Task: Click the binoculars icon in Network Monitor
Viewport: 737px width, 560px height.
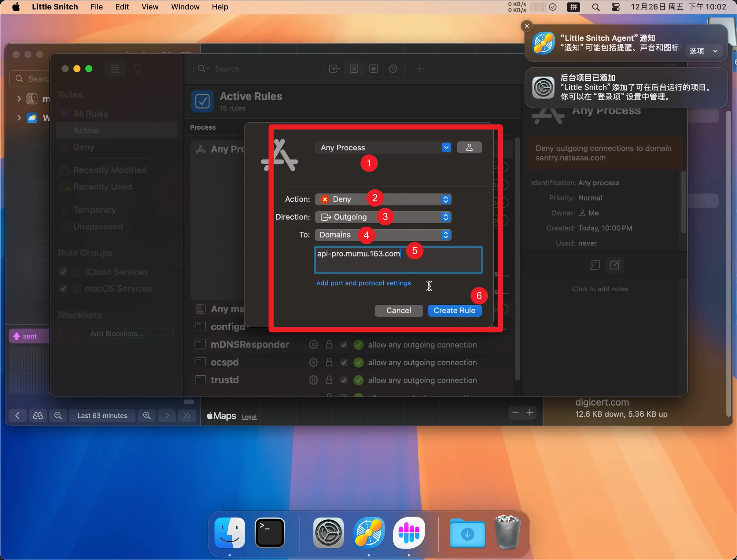Action: [38, 415]
